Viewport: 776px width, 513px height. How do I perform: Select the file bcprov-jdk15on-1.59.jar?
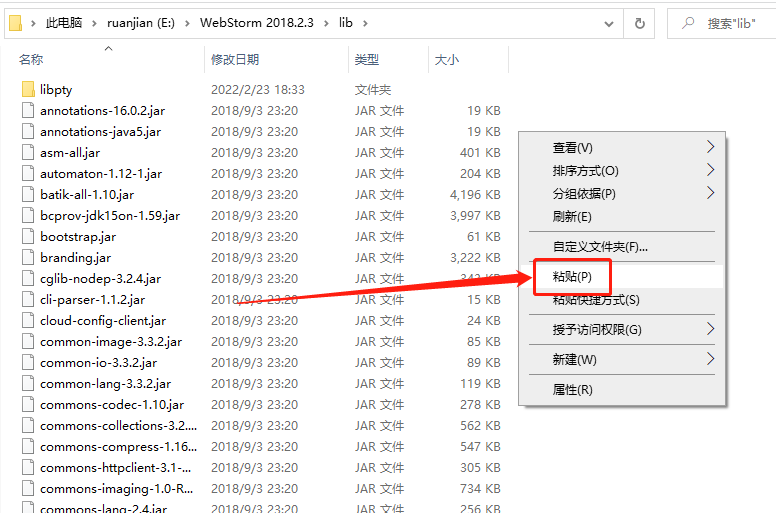(x=110, y=216)
